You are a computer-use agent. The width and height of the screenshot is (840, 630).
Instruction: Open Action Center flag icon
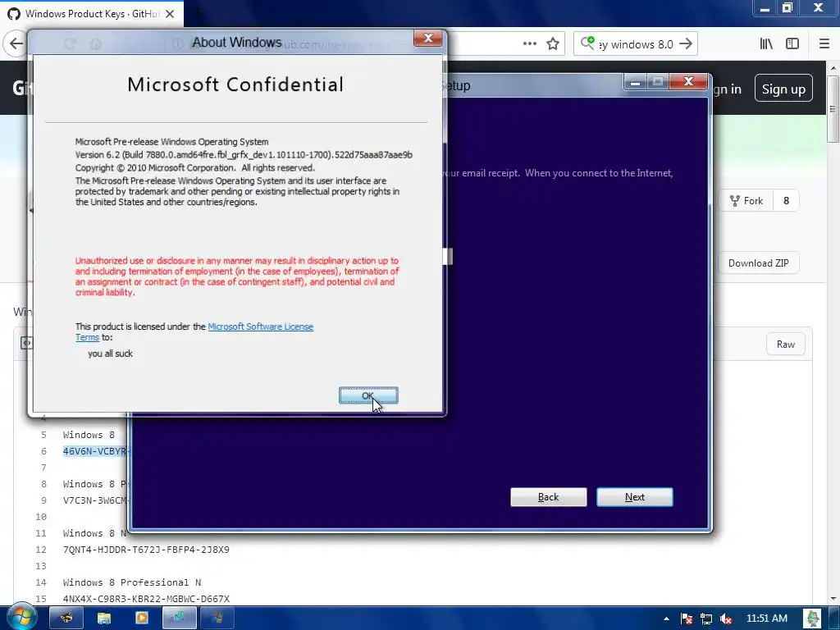[x=687, y=619]
